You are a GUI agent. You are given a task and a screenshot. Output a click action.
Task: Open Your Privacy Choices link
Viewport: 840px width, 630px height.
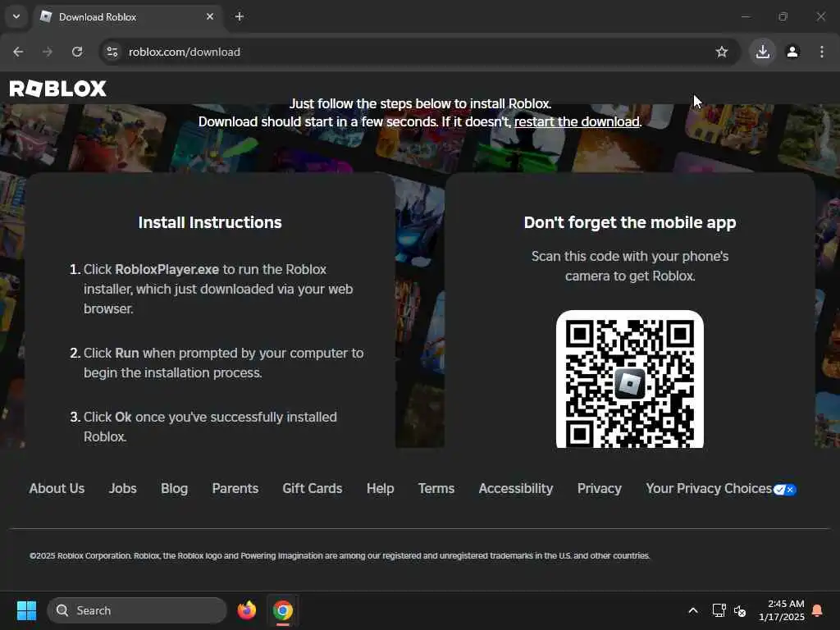(709, 489)
